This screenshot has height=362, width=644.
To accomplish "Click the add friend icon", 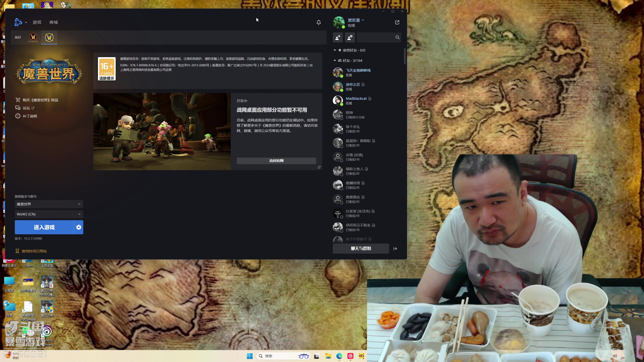I will tap(338, 37).
